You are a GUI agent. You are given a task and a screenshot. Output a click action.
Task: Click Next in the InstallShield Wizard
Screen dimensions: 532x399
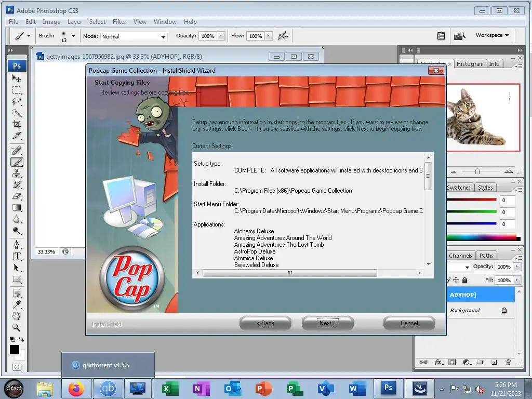click(x=327, y=323)
